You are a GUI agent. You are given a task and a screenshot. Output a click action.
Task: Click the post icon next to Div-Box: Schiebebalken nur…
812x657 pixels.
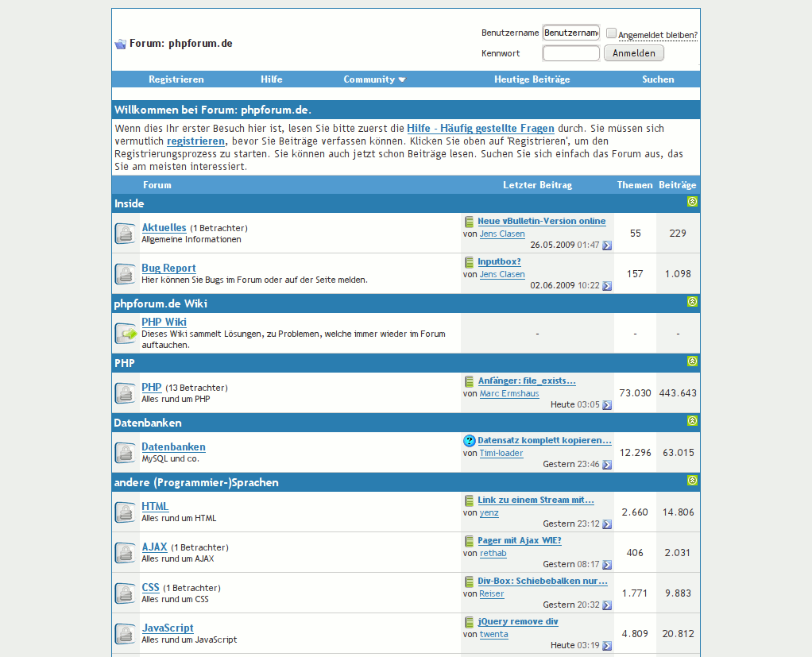[x=470, y=582]
